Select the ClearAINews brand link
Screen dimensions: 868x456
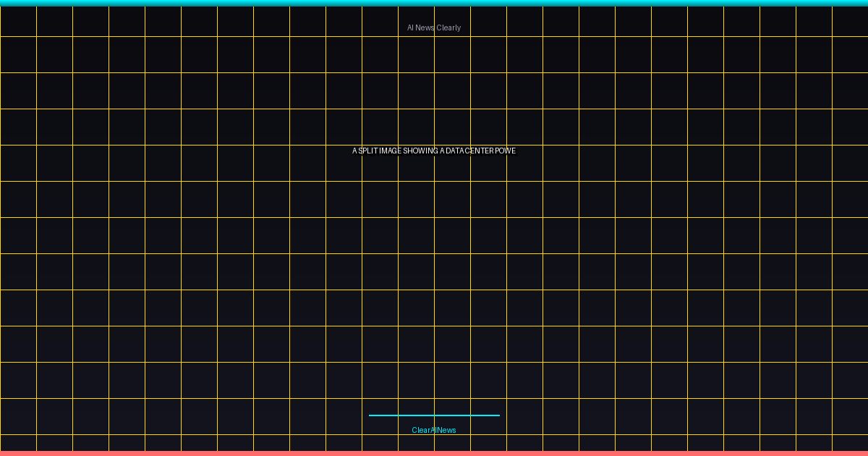(433, 429)
